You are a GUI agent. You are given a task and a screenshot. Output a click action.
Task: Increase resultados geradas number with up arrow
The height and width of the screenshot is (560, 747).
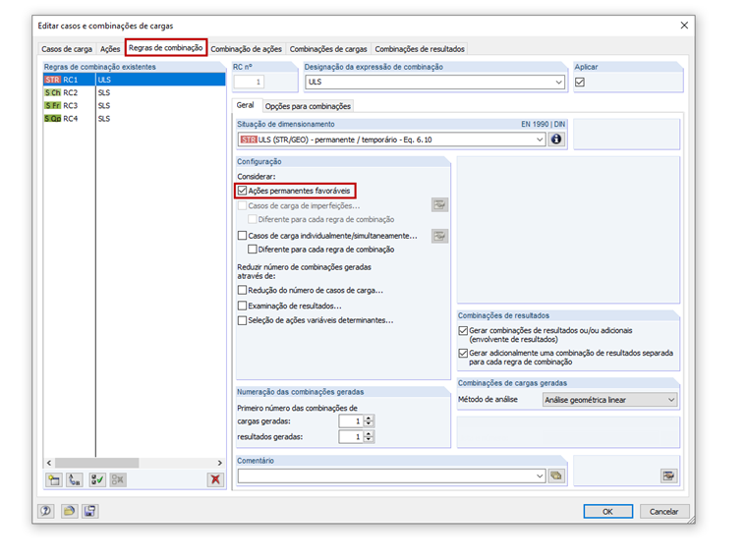pyautogui.click(x=369, y=434)
